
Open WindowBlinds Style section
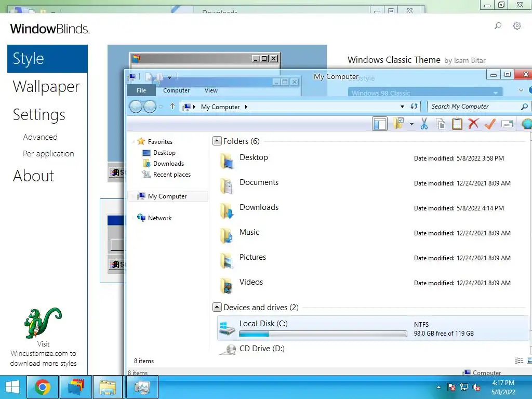tap(47, 58)
